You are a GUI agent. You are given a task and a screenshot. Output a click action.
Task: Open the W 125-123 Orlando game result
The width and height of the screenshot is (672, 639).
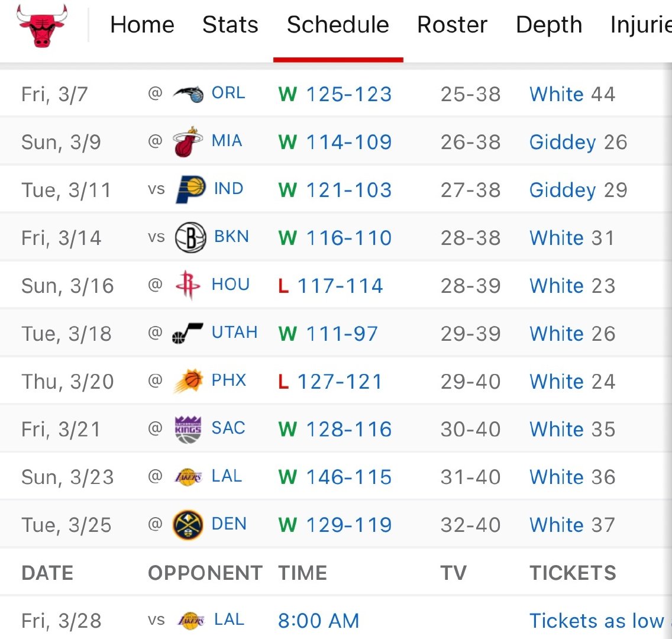(335, 94)
